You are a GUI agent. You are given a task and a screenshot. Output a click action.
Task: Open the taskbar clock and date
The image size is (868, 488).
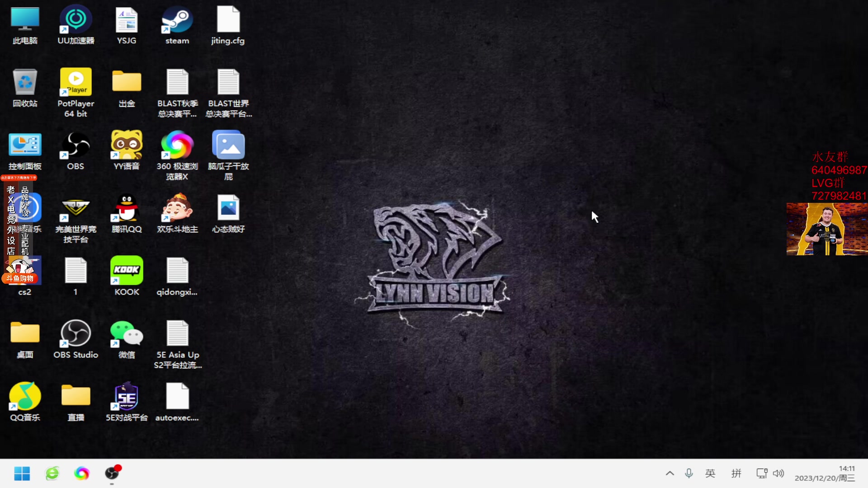tap(825, 474)
